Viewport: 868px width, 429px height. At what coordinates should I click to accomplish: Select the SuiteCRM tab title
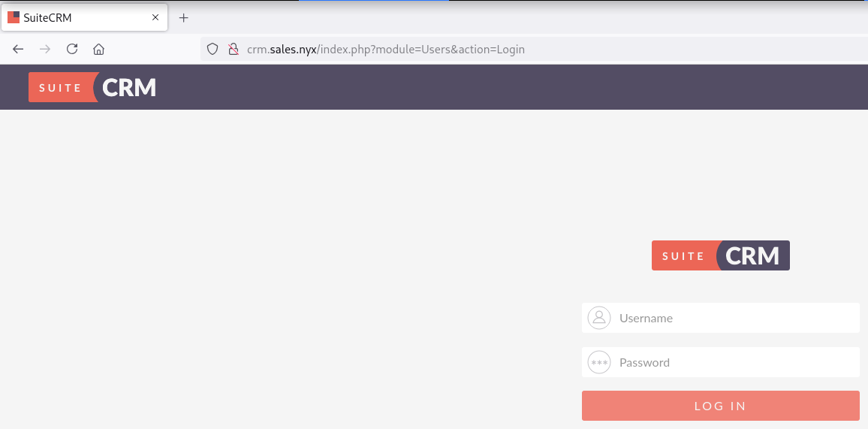tap(47, 17)
